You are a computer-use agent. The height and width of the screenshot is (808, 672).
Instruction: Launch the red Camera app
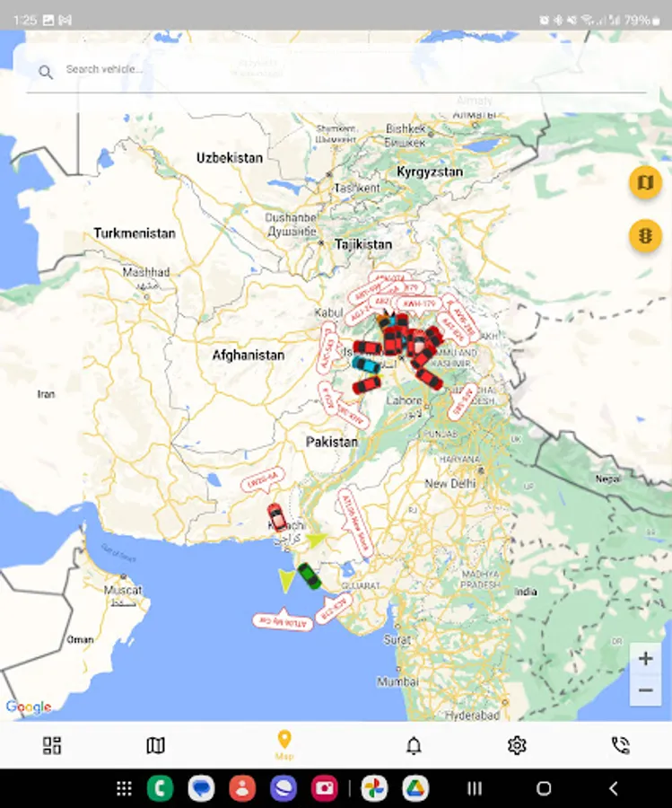click(325, 788)
